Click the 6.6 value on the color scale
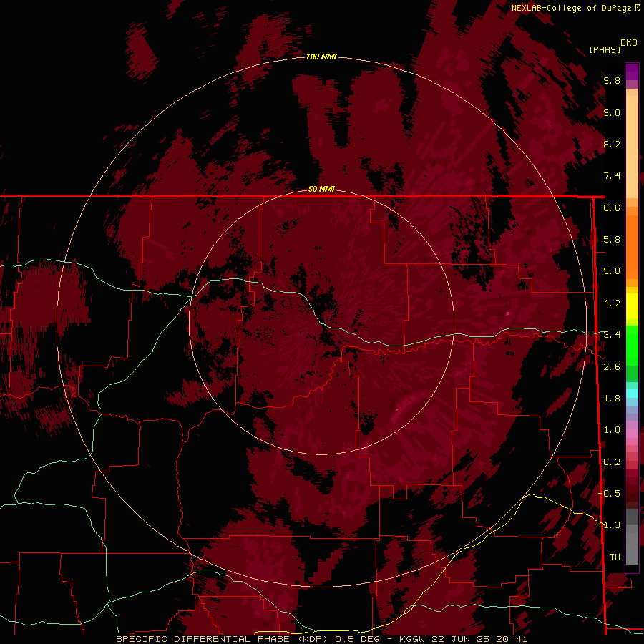This screenshot has height=644, width=644. [x=612, y=208]
